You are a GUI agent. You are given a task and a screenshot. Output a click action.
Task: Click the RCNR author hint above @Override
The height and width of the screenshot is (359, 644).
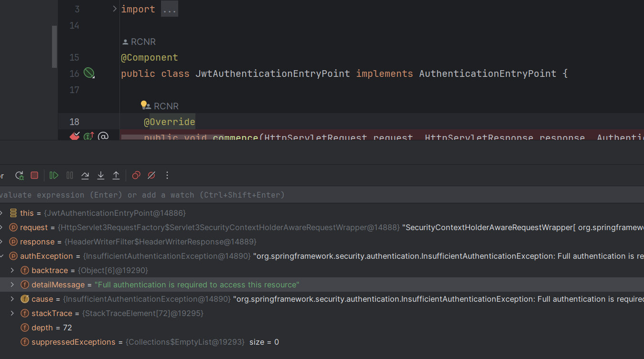coord(161,106)
